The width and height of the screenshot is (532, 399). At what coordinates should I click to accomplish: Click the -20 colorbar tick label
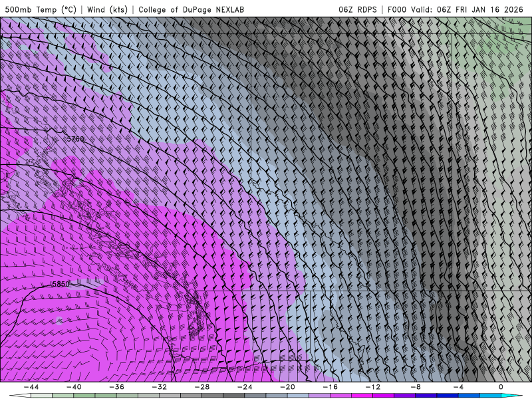(287, 387)
